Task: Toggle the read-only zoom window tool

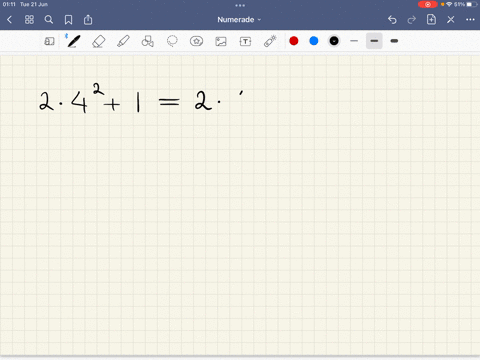Action: pyautogui.click(x=49, y=41)
